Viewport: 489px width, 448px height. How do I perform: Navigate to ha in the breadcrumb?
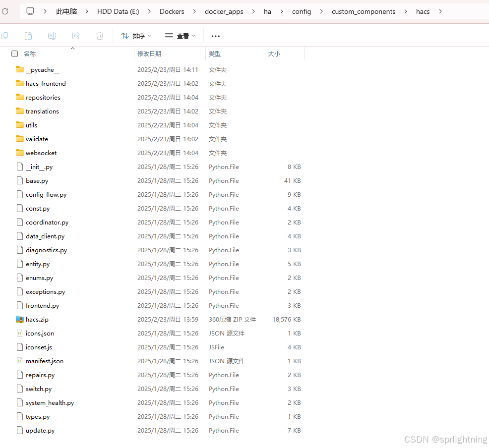click(x=267, y=11)
